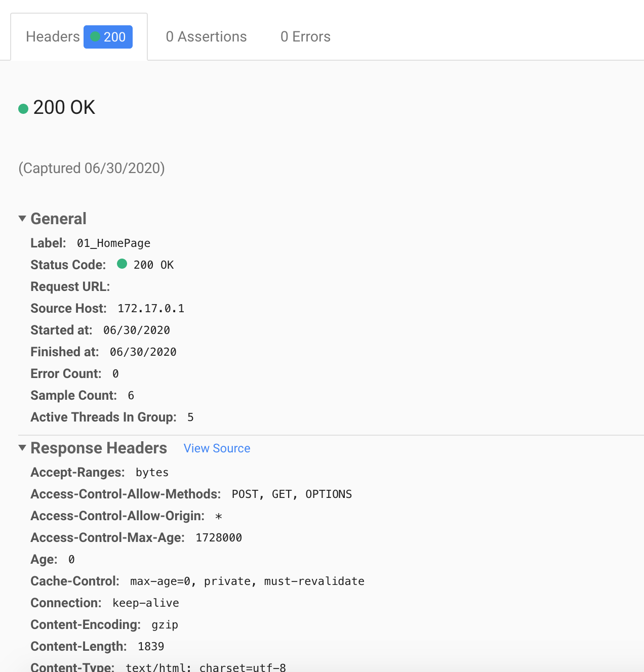The height and width of the screenshot is (672, 644).
Task: Select the 01_HomePage label value
Action: click(113, 243)
